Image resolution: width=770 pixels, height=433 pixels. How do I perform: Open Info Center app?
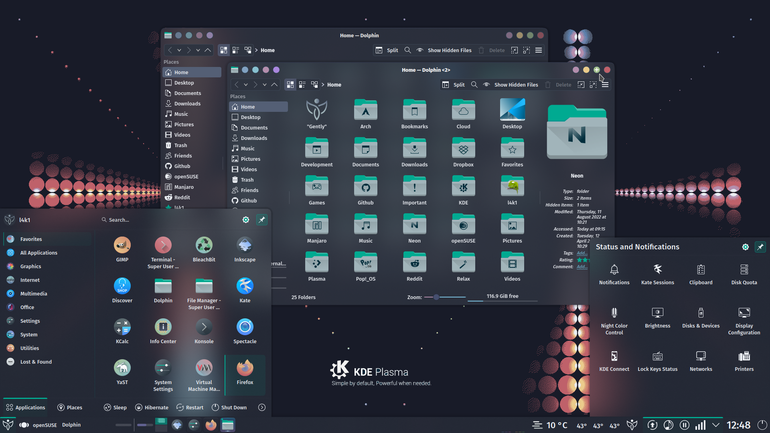163,331
